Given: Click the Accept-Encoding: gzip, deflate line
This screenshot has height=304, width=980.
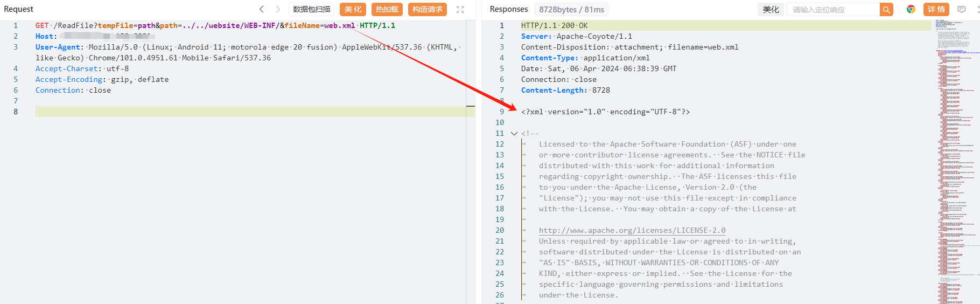Looking at the screenshot, I should [102, 79].
